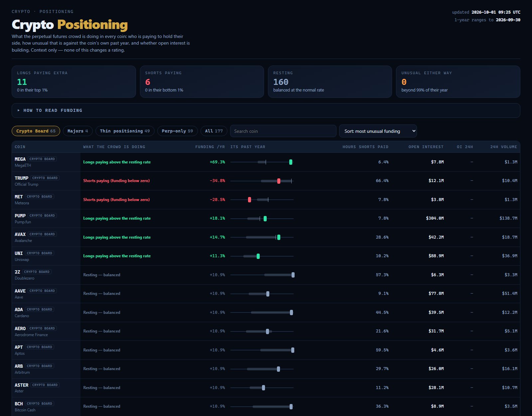Sort by the 24H Volume column header
Screen dimensions: 532x416
pos(503,147)
